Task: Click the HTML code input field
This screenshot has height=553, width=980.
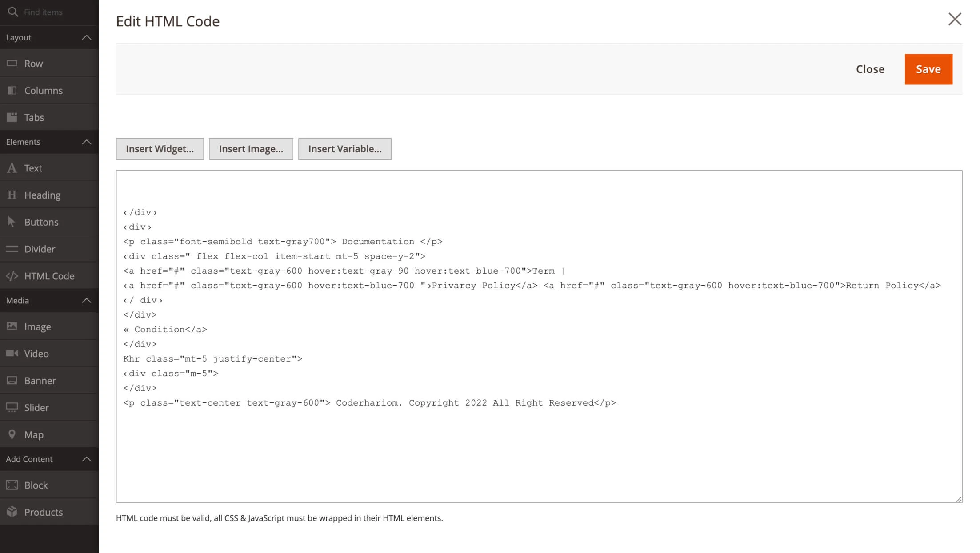Action: (539, 336)
